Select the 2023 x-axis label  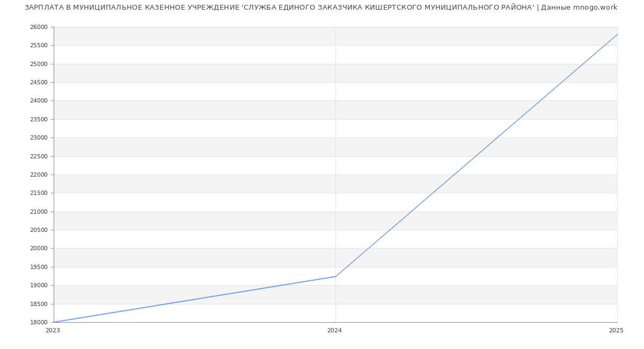tap(53, 330)
